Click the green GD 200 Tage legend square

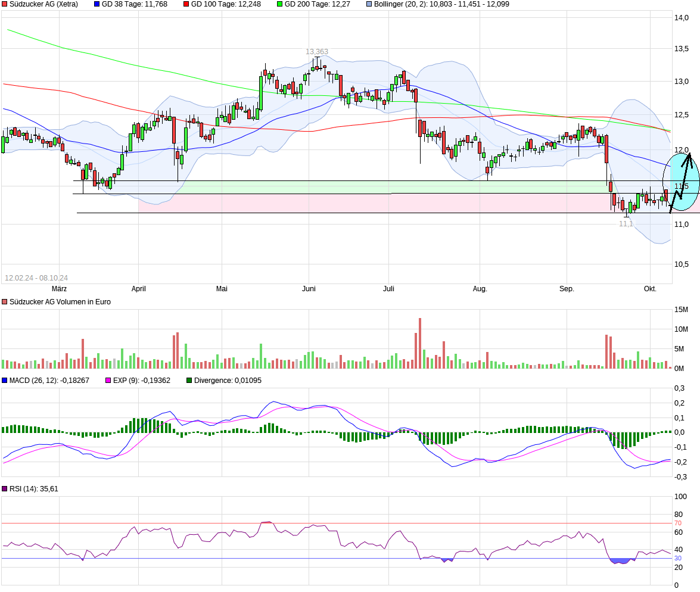pyautogui.click(x=279, y=4)
